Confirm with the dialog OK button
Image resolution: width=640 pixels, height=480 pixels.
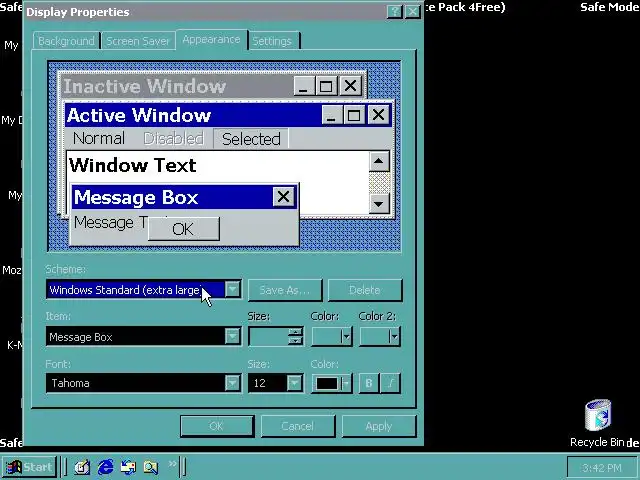(x=217, y=426)
